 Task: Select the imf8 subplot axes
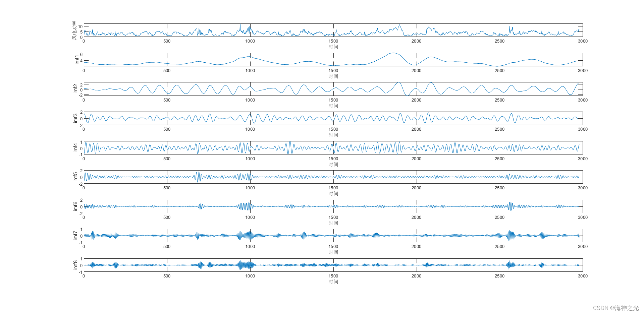(333, 265)
